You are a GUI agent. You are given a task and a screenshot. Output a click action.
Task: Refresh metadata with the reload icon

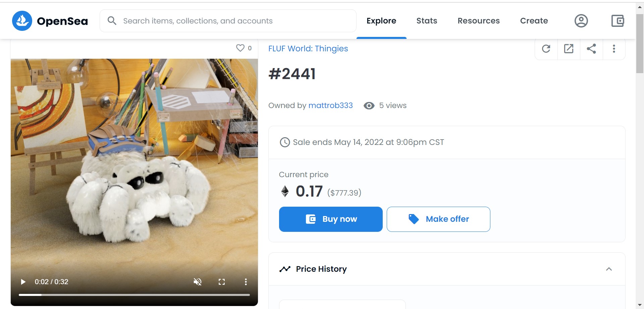point(546,49)
